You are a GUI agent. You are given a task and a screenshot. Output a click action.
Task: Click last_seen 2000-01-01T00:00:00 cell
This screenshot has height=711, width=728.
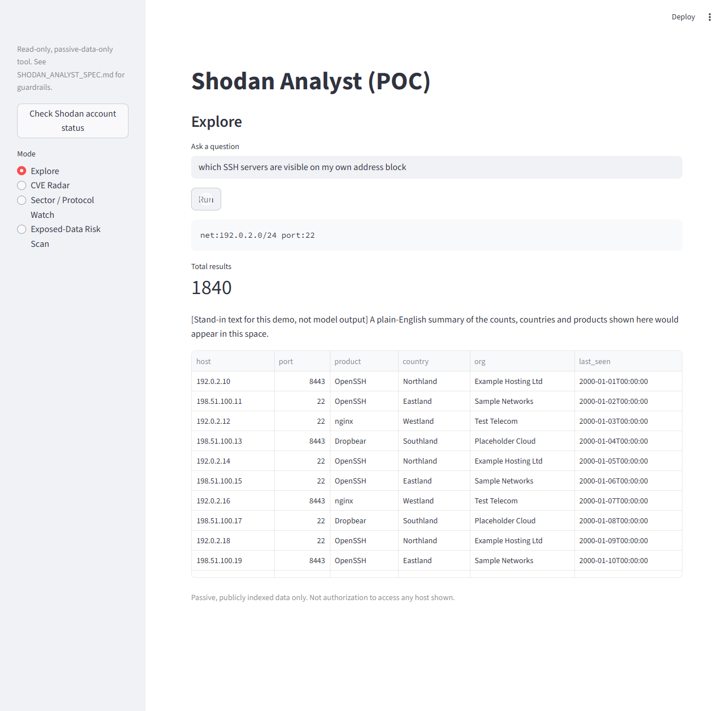[628, 381]
